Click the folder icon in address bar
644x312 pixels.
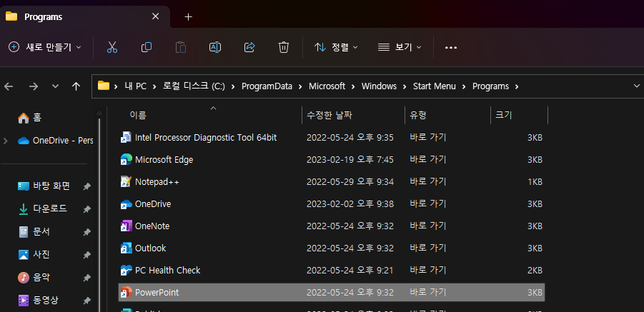(104, 86)
